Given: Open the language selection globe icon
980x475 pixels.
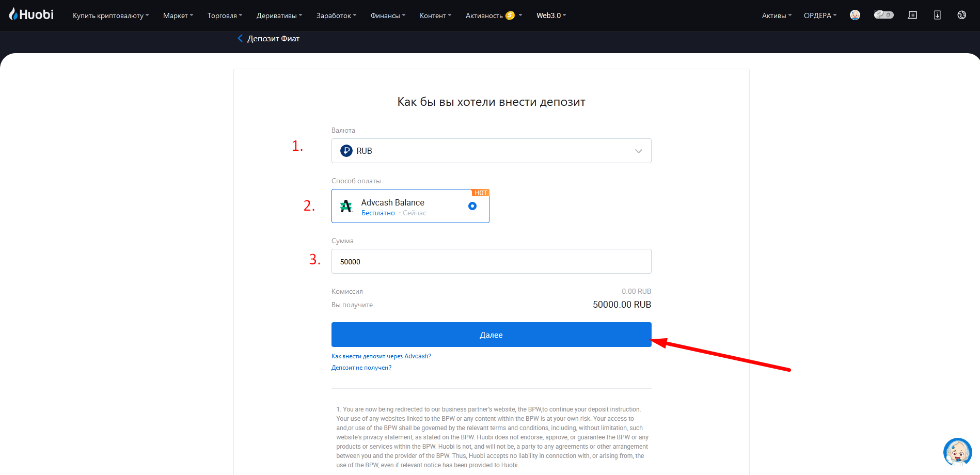Looking at the screenshot, I should 961,15.
